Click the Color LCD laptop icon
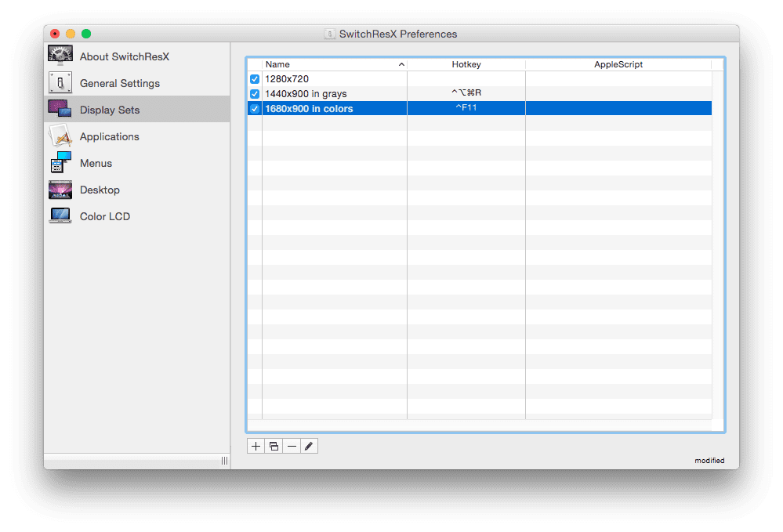The image size is (783, 532). [x=60, y=215]
